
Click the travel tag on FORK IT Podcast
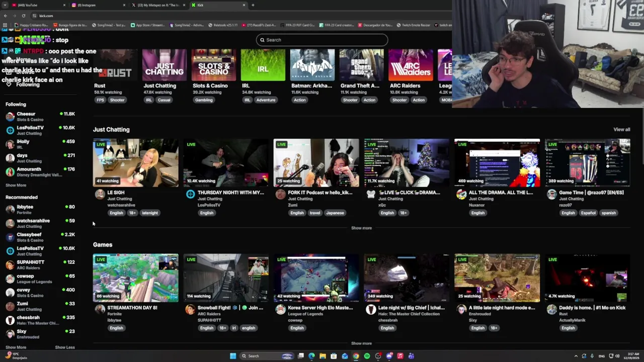pyautogui.click(x=315, y=213)
